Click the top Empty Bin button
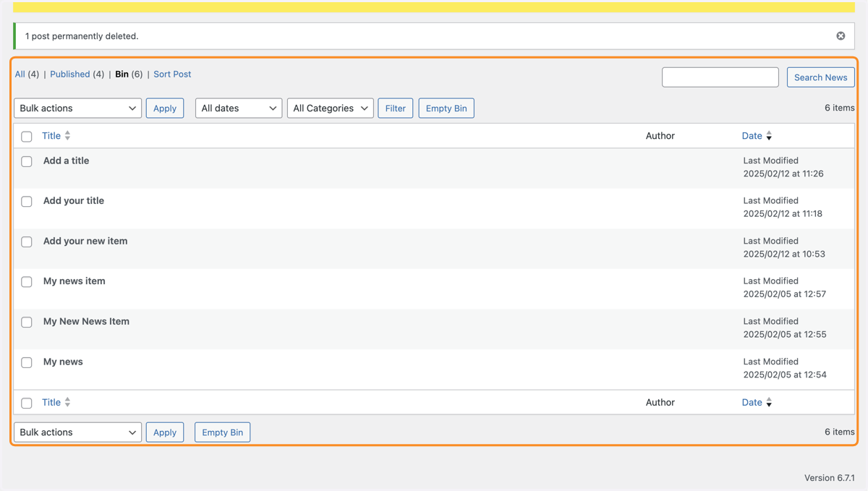 click(446, 108)
